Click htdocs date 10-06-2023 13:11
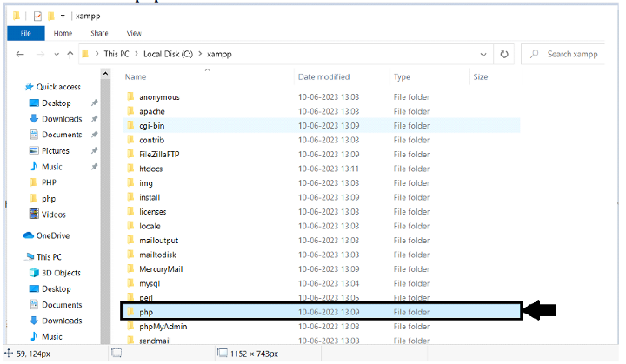The image size is (626, 364). click(x=329, y=169)
